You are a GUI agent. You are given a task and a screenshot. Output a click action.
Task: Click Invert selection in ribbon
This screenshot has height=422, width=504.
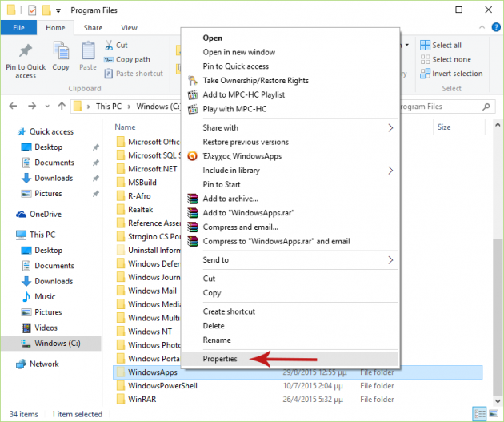(451, 74)
